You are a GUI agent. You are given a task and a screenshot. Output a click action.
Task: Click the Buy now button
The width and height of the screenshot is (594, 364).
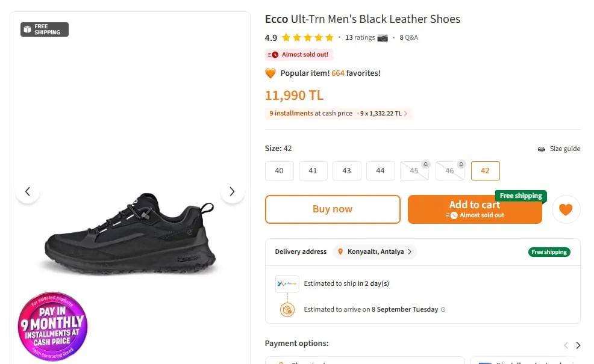pos(333,209)
